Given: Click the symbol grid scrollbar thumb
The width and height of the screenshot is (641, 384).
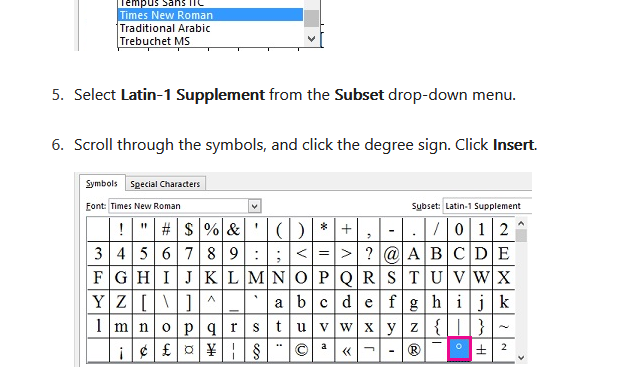Looking at the screenshot, I should click(521, 235).
